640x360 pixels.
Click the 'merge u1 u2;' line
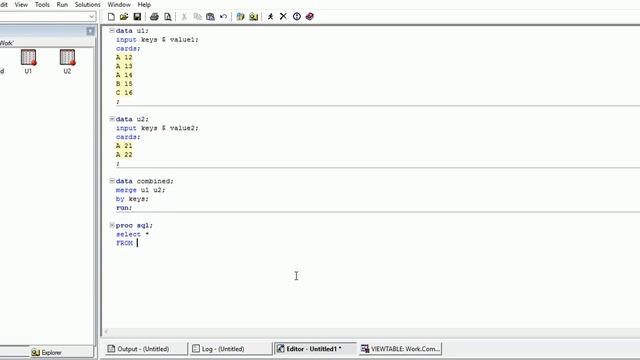pyautogui.click(x=140, y=190)
